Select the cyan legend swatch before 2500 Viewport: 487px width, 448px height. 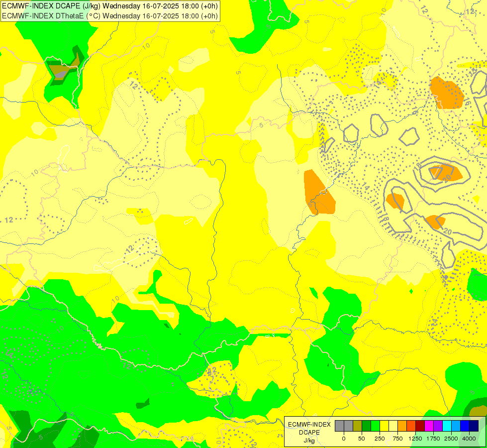pyautogui.click(x=447, y=426)
